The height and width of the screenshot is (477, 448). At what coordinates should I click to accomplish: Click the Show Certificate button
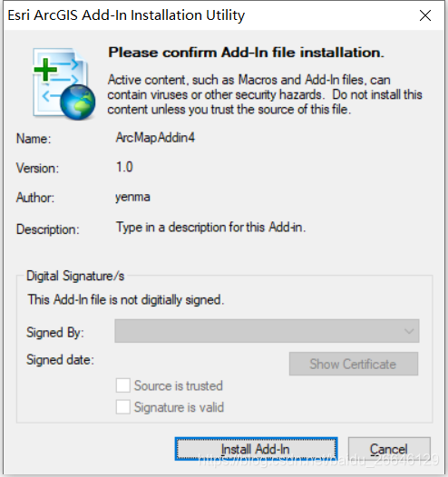tap(354, 364)
